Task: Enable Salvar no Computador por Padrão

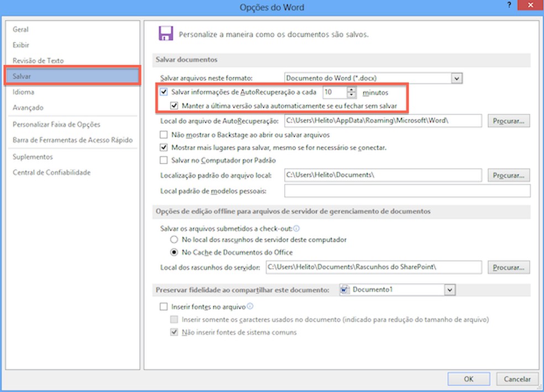Action: tap(164, 160)
